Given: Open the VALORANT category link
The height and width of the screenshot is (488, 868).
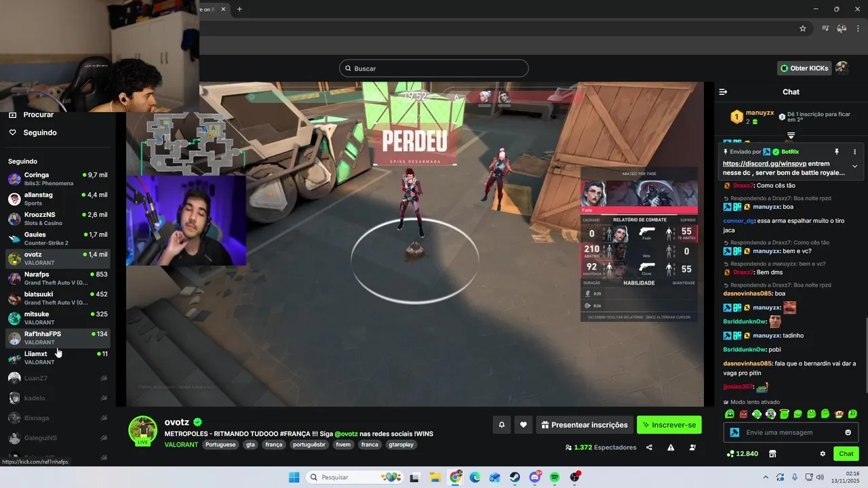Looking at the screenshot, I should 181,445.
